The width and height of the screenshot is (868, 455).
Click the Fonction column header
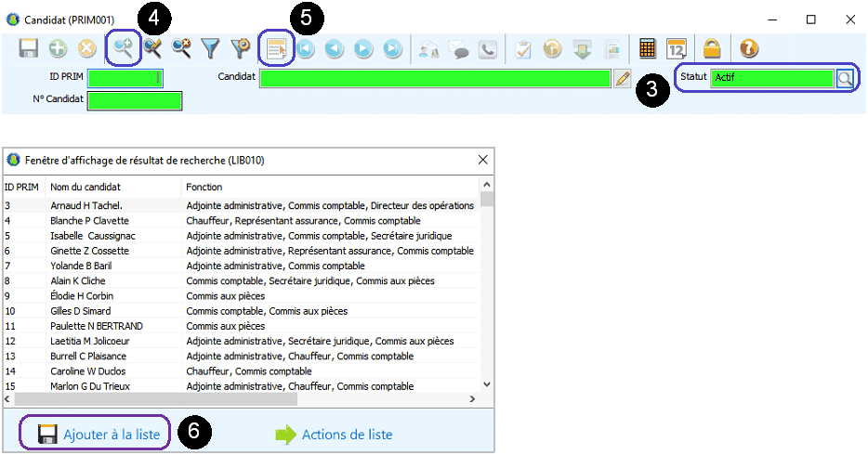(204, 187)
